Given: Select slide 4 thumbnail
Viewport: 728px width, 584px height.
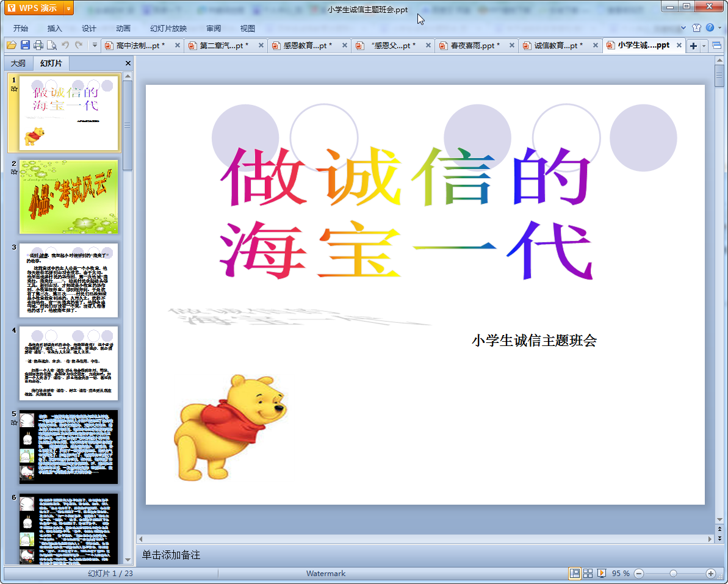Looking at the screenshot, I should [69, 363].
